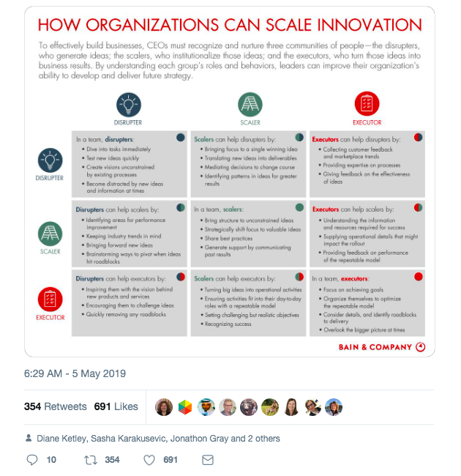Open the infographic image headline
The image size is (461, 476).
(230, 25)
